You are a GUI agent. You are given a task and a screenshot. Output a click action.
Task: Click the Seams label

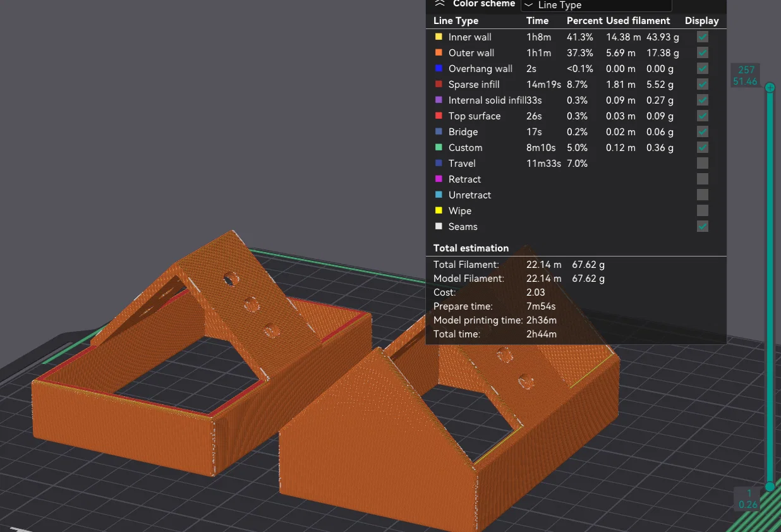click(x=463, y=226)
